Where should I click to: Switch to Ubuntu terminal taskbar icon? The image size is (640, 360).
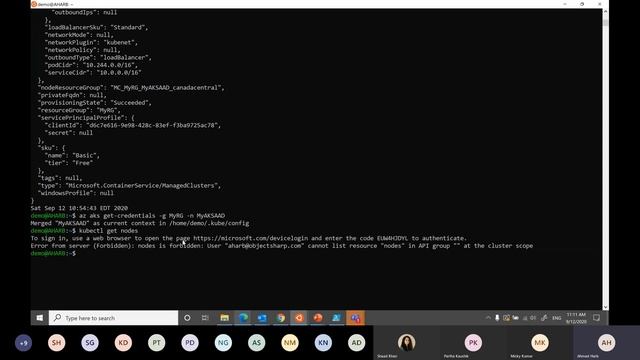coord(299,318)
